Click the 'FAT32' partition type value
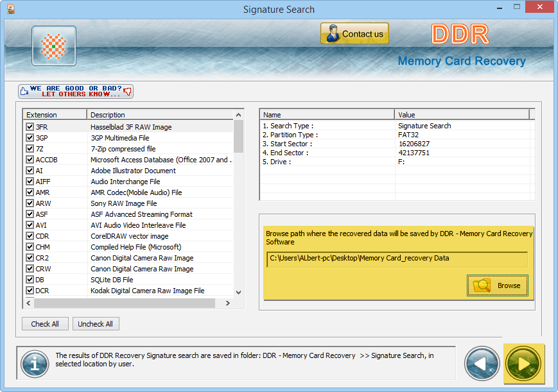 click(408, 135)
